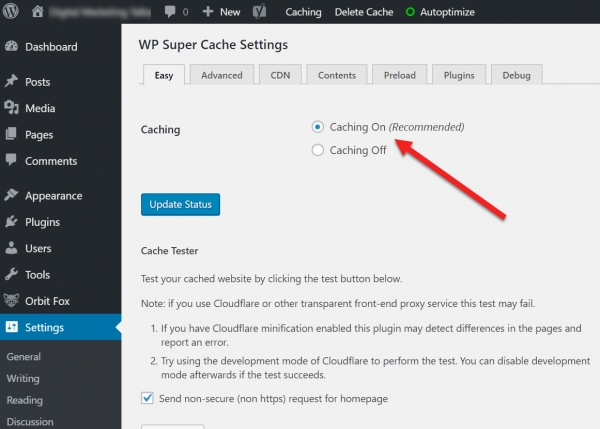
Task: Open the Contents tab
Action: click(337, 75)
